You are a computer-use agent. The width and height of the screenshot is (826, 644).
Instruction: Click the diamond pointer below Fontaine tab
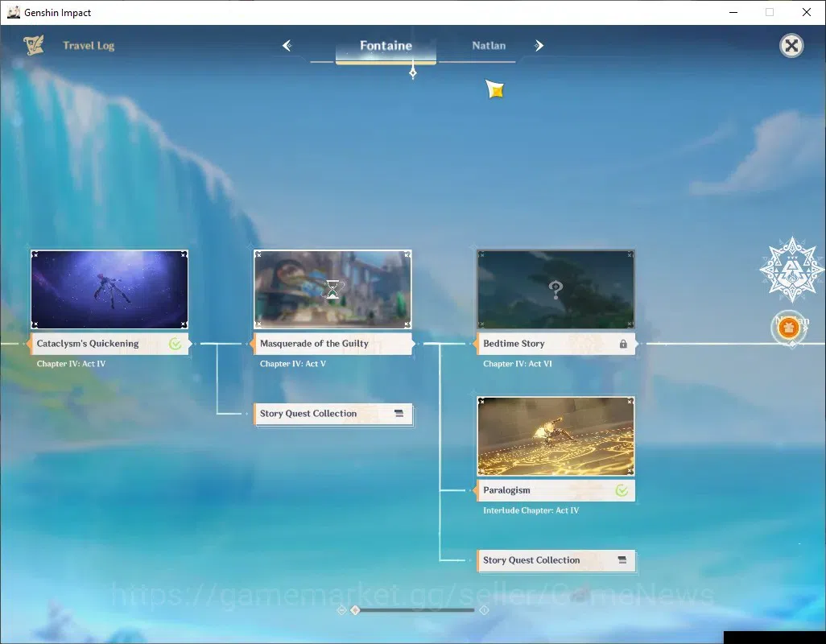click(x=413, y=72)
